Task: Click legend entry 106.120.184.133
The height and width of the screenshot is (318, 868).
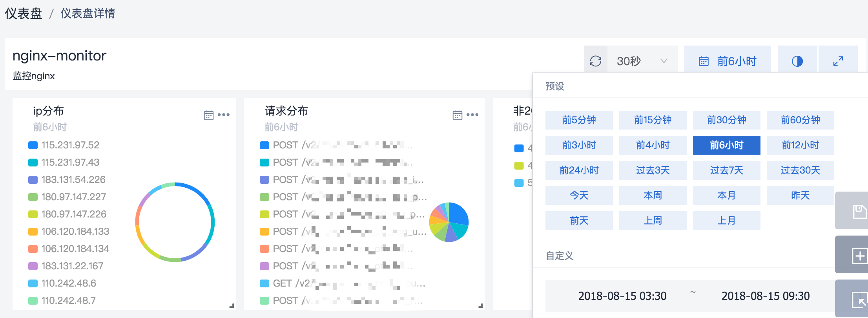Action: (x=69, y=232)
